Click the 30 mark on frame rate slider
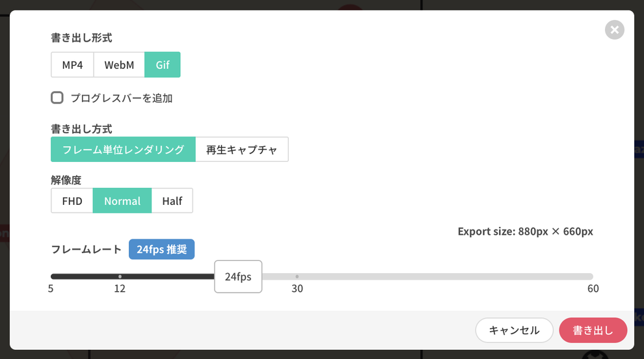 pyautogui.click(x=297, y=276)
